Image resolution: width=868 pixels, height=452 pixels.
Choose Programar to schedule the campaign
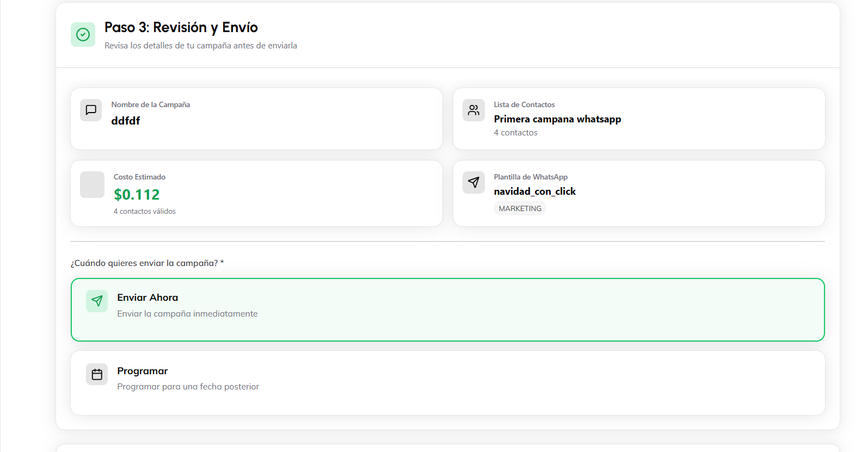(447, 383)
